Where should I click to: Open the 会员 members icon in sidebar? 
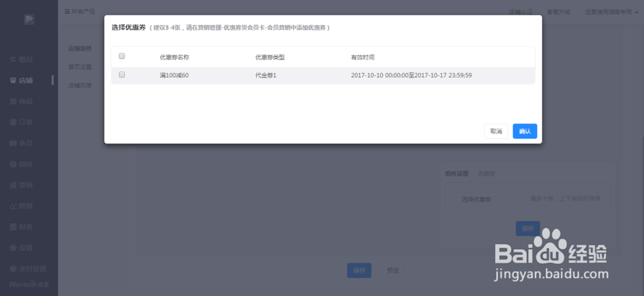coord(13,143)
